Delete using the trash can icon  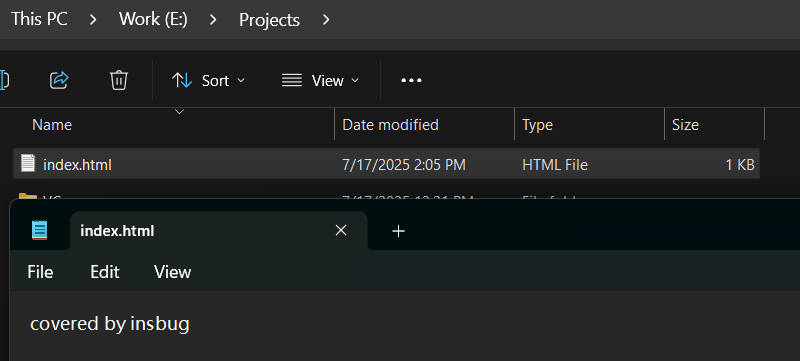(119, 80)
